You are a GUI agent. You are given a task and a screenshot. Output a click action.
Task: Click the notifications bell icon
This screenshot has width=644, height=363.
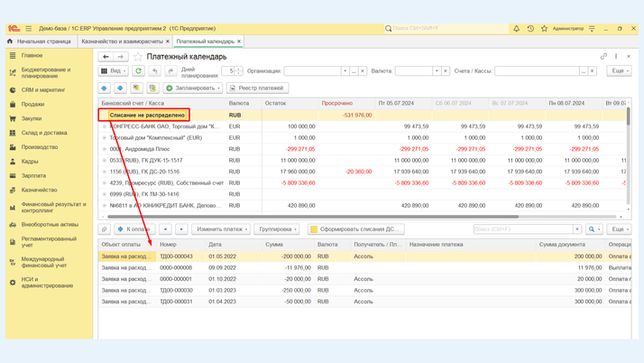(x=516, y=29)
